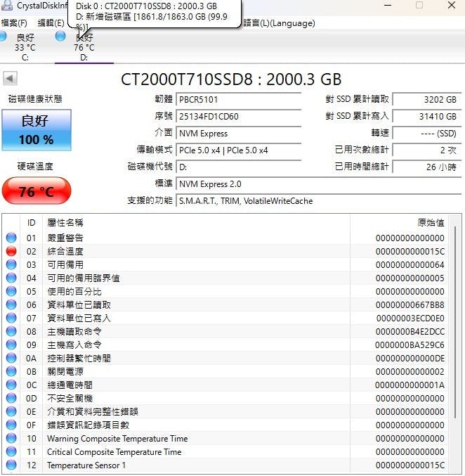Click blue status icon for D: drive

[x=60, y=36]
